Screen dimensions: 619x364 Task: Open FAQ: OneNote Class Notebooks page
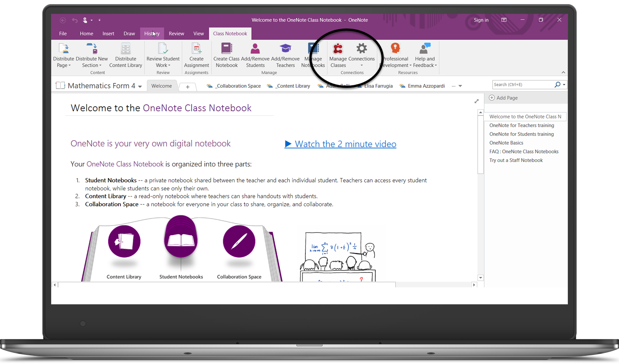tap(524, 151)
